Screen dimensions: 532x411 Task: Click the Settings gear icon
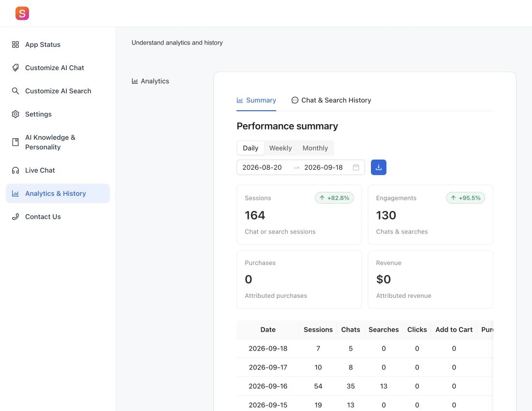point(15,114)
